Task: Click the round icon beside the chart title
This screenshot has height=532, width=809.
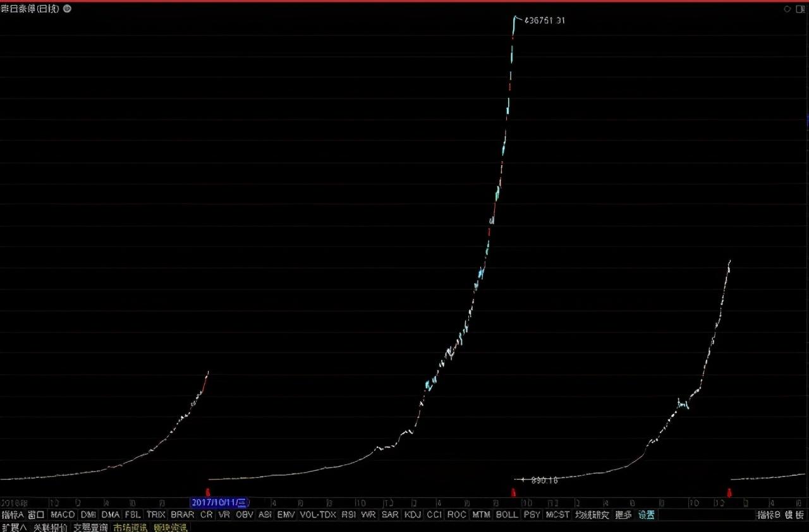Action: tap(68, 9)
